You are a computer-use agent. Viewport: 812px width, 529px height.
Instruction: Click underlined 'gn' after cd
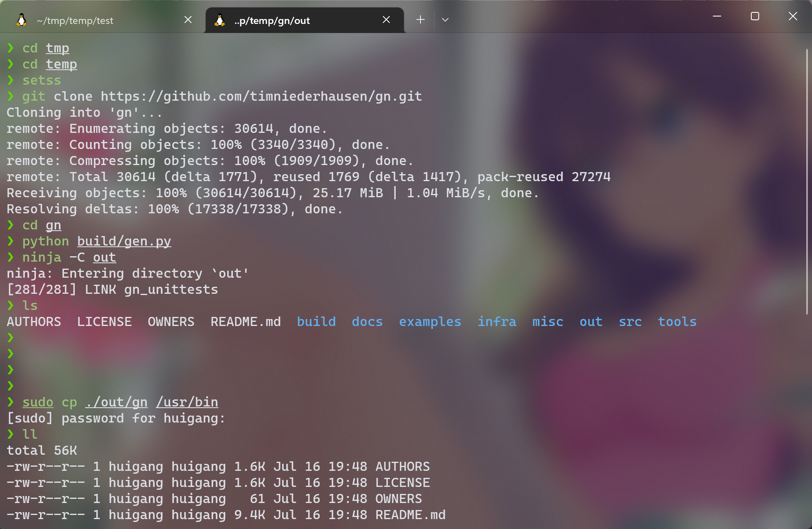(53, 225)
